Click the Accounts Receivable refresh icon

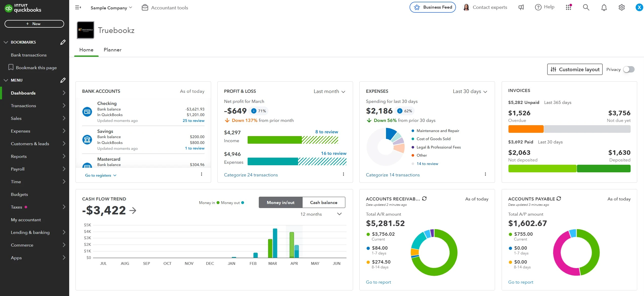pos(425,199)
